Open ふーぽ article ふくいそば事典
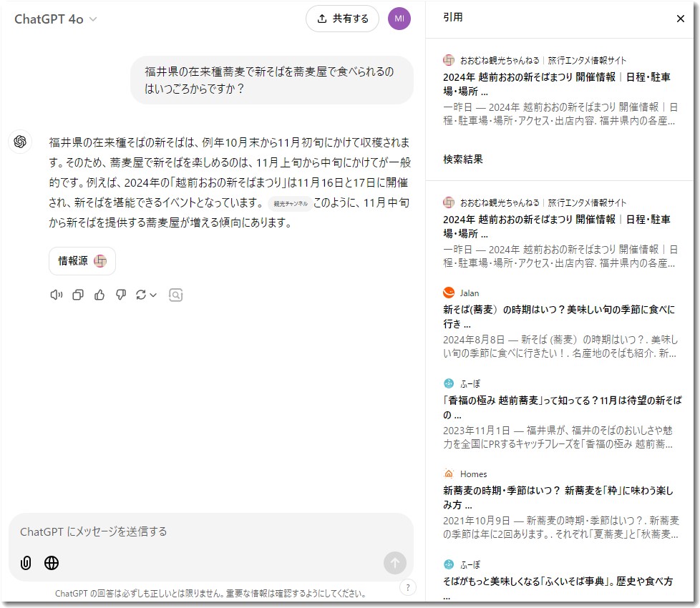 (558, 588)
